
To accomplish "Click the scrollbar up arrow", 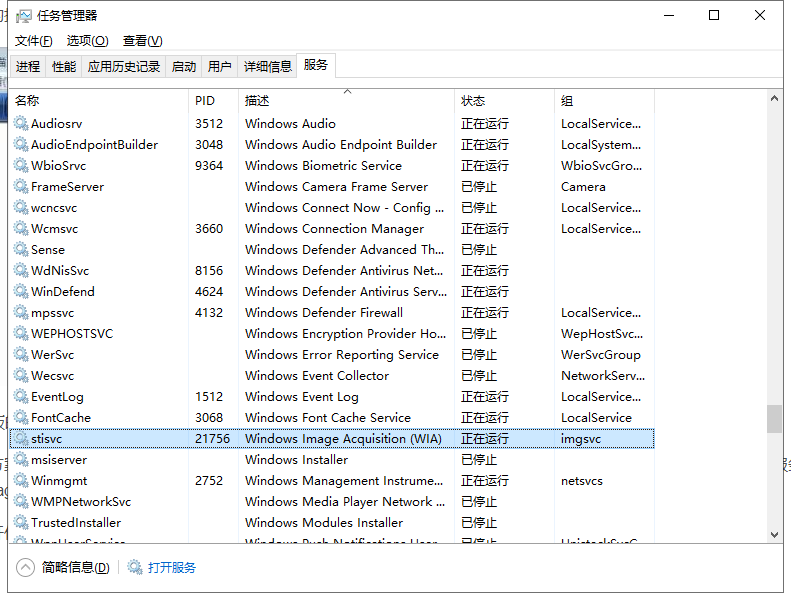I will (774, 99).
